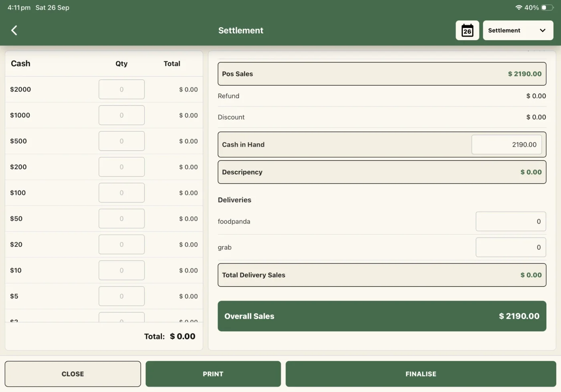Select the $20 quantity field
561x392 pixels.
121,244
